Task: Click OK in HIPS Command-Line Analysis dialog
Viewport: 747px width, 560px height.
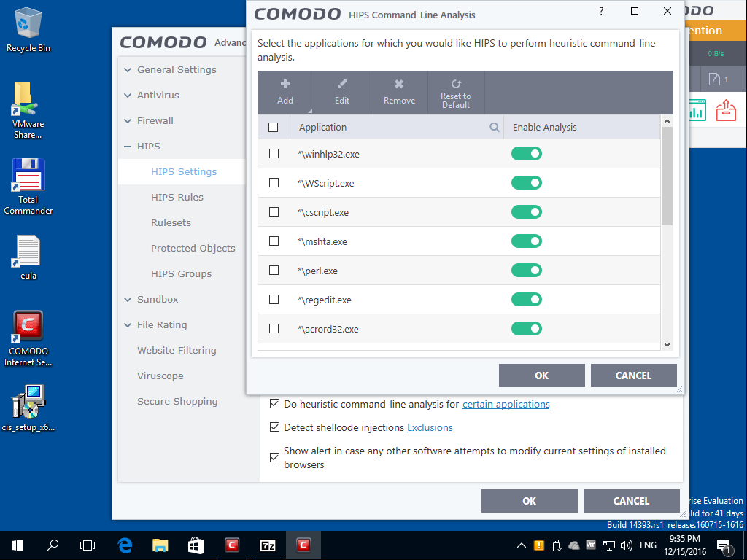Action: (x=542, y=376)
